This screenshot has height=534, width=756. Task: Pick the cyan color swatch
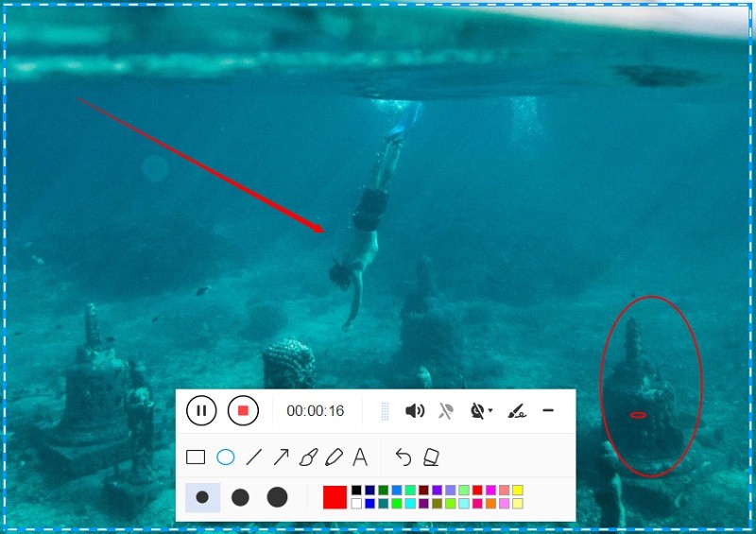click(x=410, y=503)
